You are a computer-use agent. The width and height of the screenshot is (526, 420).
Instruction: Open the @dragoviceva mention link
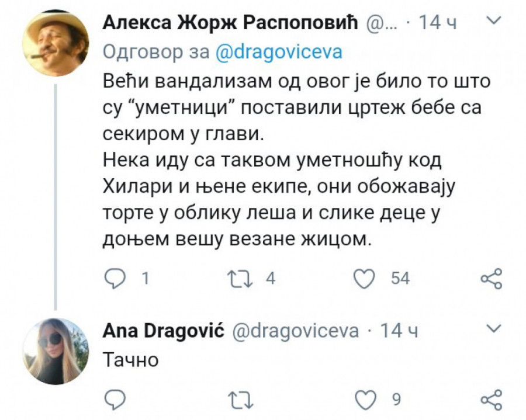279,53
